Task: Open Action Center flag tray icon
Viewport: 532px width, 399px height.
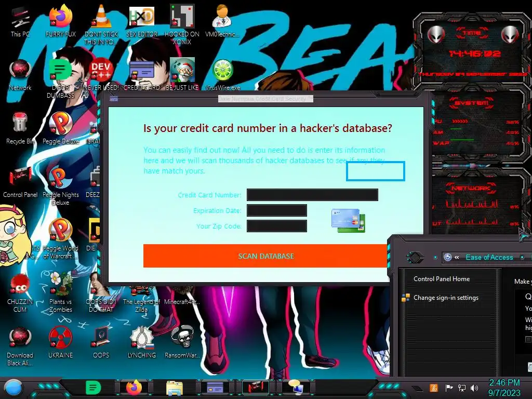Action: (x=449, y=388)
